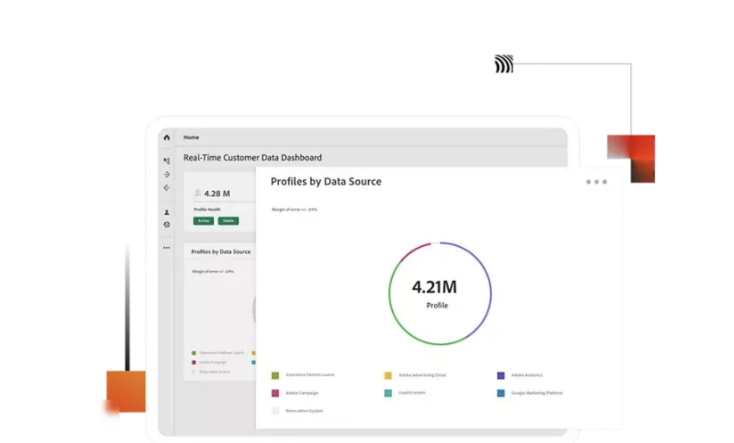Click the wave logo icon at top right

(504, 65)
